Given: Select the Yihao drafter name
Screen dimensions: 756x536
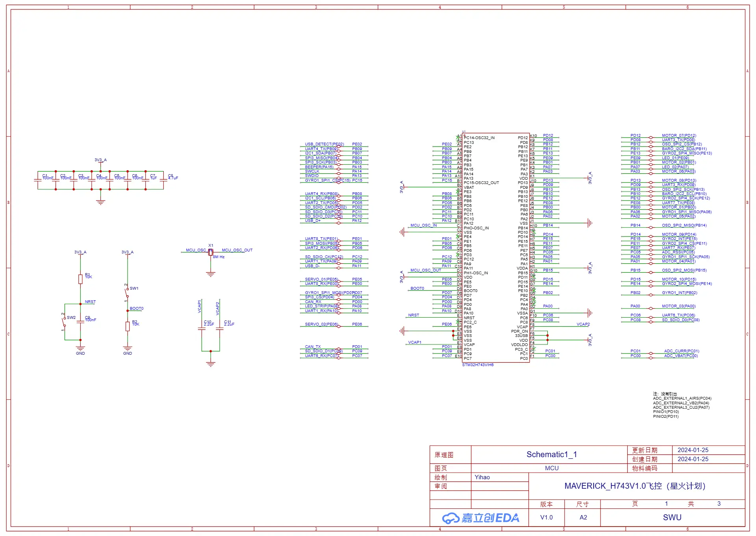Looking at the screenshot, I should 482,477.
